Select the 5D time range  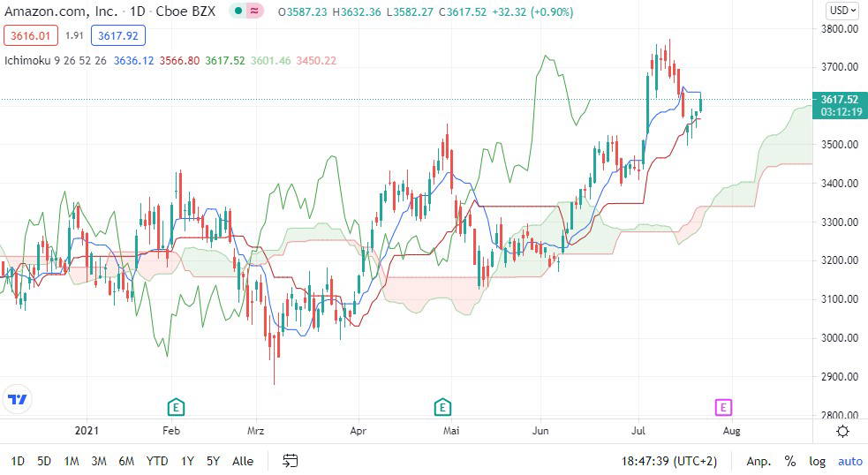point(44,461)
